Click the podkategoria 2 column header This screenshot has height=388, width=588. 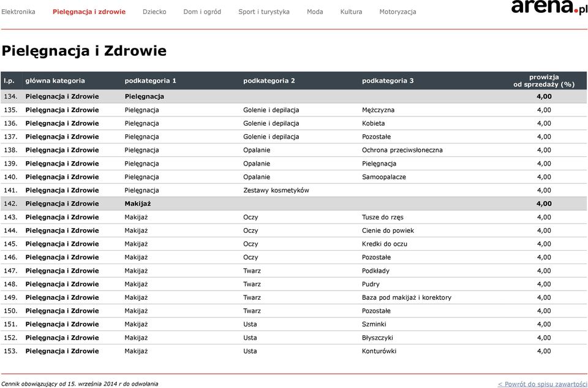click(x=269, y=81)
